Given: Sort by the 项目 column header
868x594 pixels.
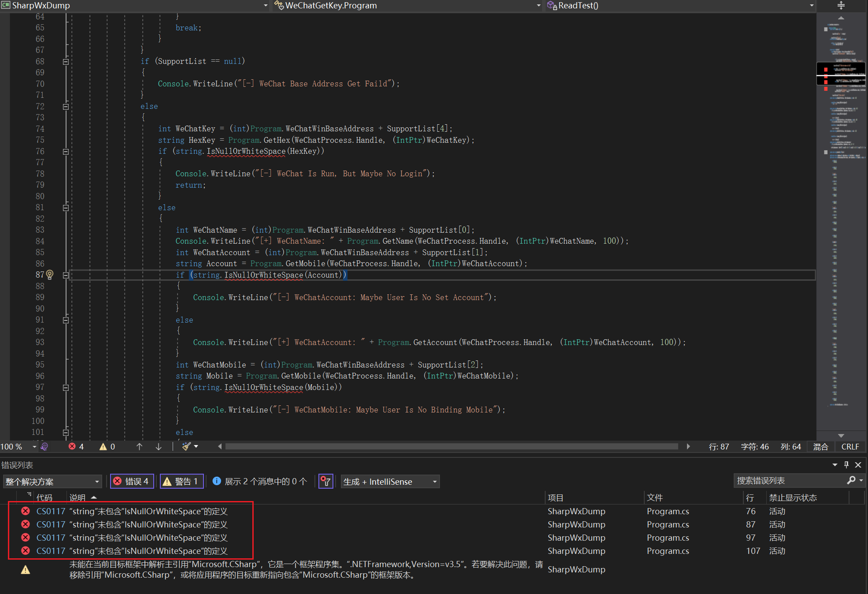Looking at the screenshot, I should click(x=555, y=497).
